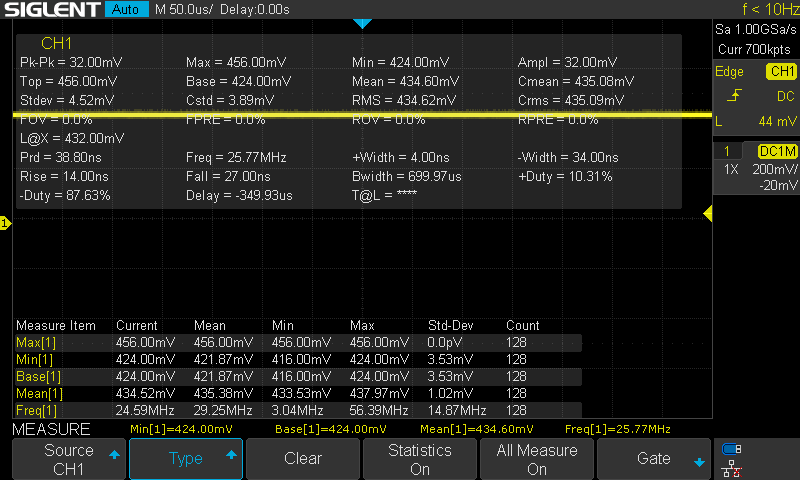
Task: Click the Auto trigger mode indicator
Action: pos(126,9)
